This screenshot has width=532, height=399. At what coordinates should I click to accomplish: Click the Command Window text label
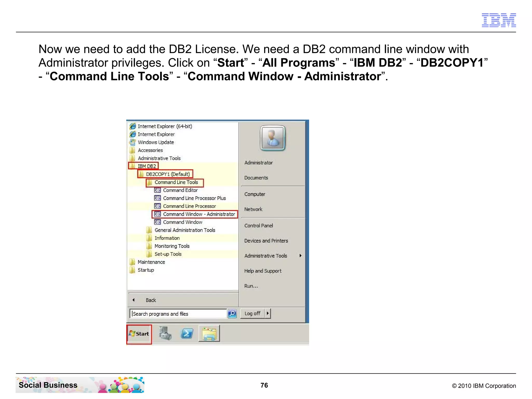click(x=183, y=222)
